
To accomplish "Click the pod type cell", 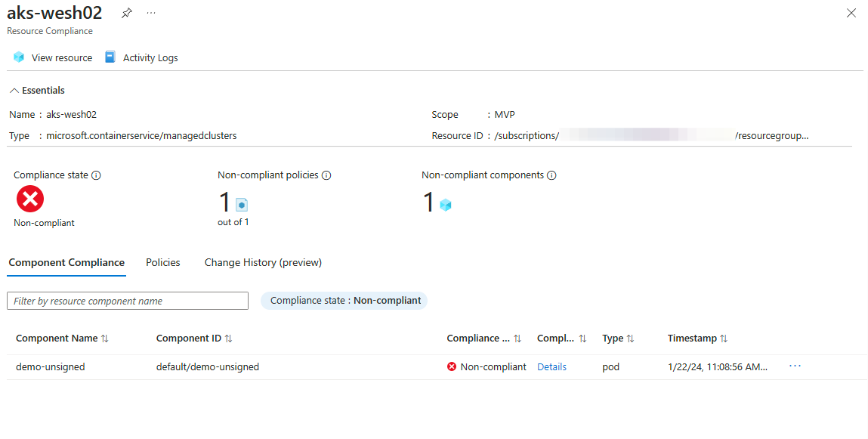I will [x=611, y=367].
